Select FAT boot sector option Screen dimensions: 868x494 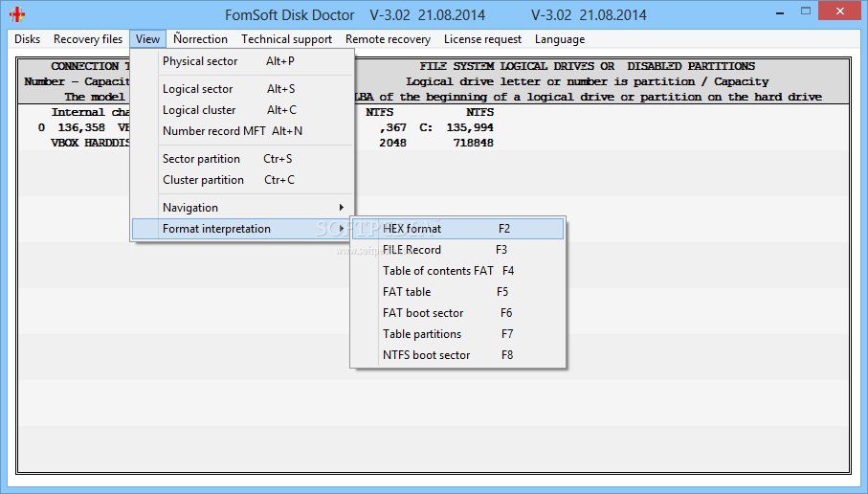tap(457, 313)
